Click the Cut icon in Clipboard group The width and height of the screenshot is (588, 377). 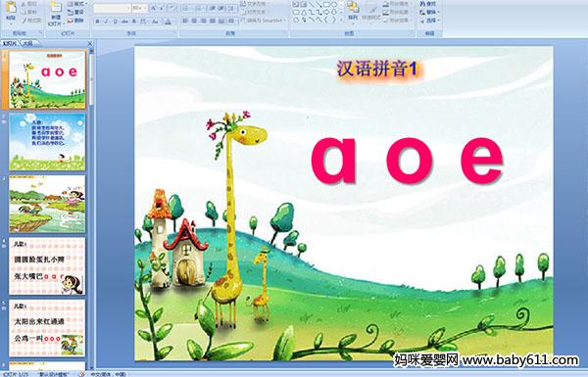click(24, 4)
